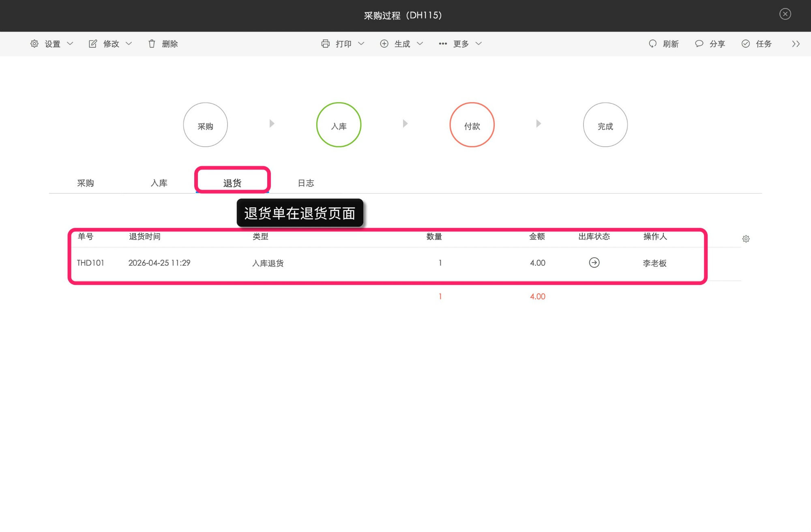The width and height of the screenshot is (811, 532).
Task: Click the operator name 李老板
Action: [x=655, y=263]
